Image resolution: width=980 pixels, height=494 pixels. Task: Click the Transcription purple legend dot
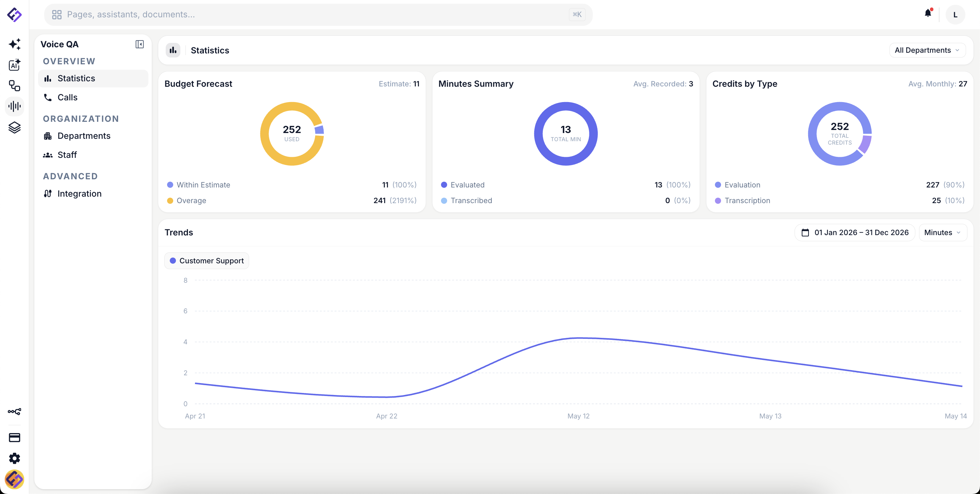718,201
